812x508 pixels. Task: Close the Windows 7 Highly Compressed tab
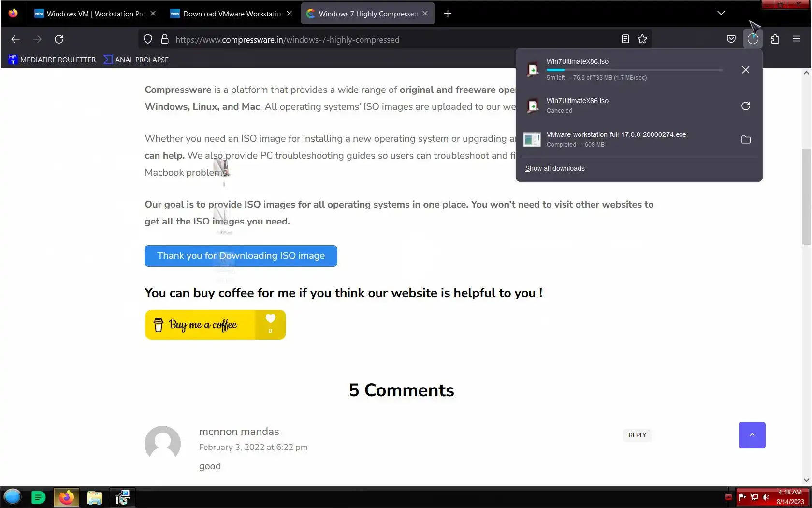425,14
